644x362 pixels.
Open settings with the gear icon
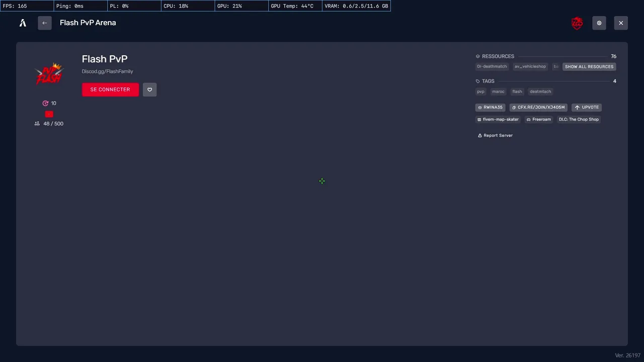(599, 23)
